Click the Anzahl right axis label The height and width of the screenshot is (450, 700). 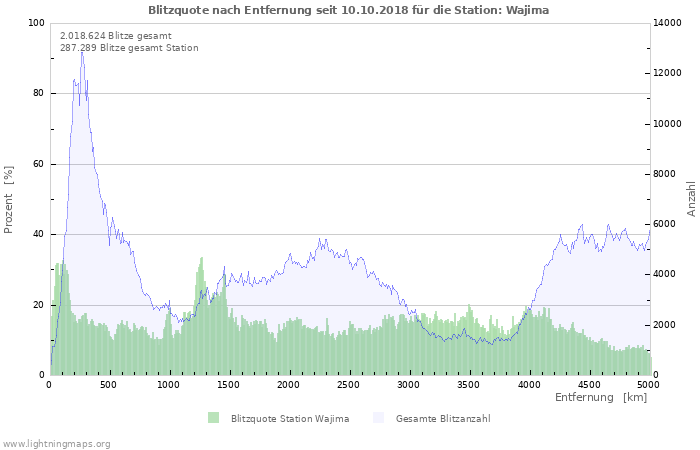pos(691,199)
